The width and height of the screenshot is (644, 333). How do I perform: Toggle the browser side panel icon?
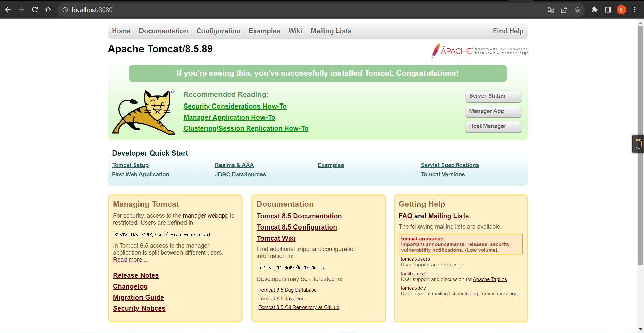[608, 10]
